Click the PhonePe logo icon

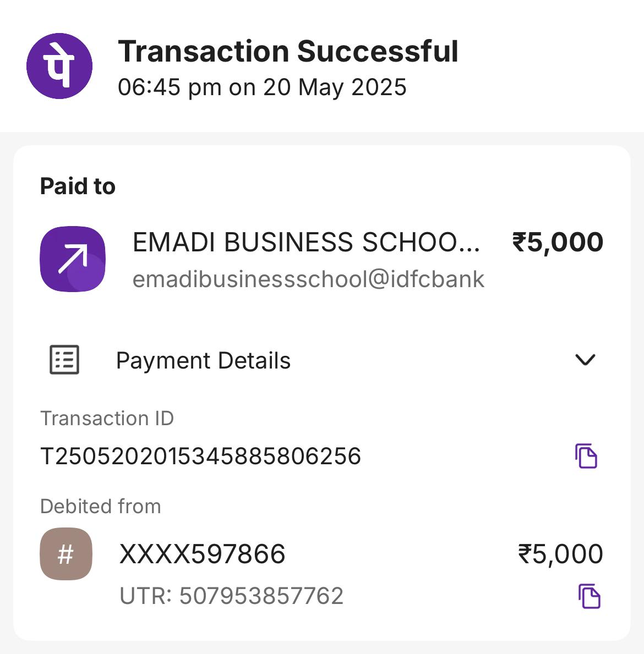click(x=59, y=66)
